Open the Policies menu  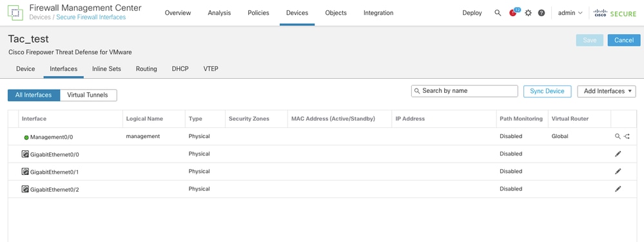click(x=259, y=13)
